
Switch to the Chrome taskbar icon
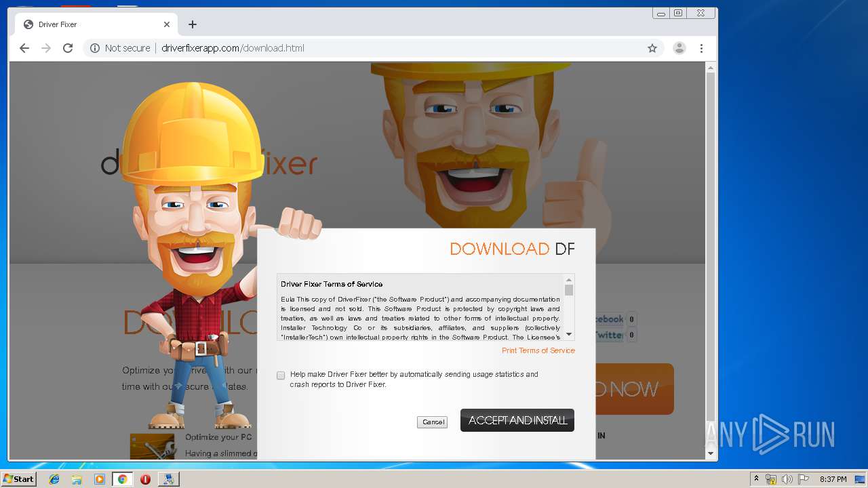[x=122, y=479]
